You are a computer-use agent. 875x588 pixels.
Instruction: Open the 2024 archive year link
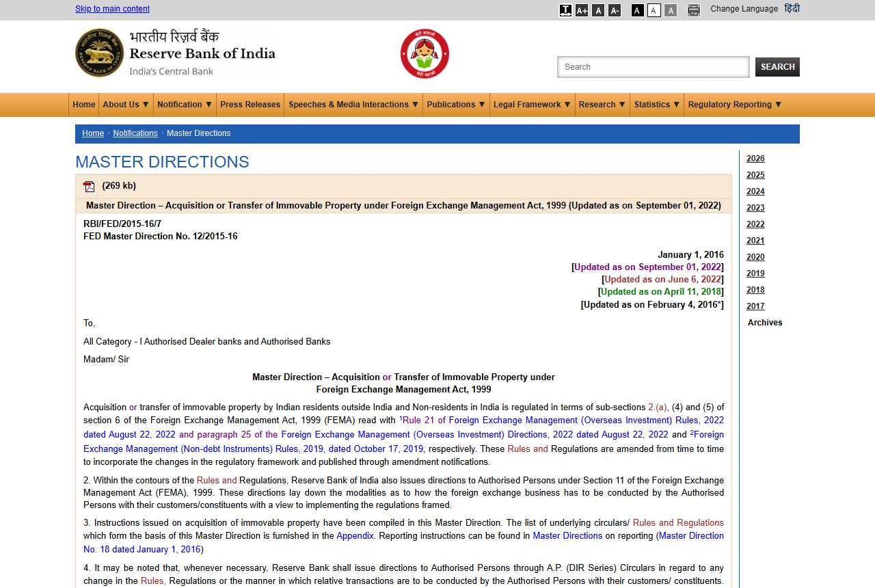[x=755, y=191]
